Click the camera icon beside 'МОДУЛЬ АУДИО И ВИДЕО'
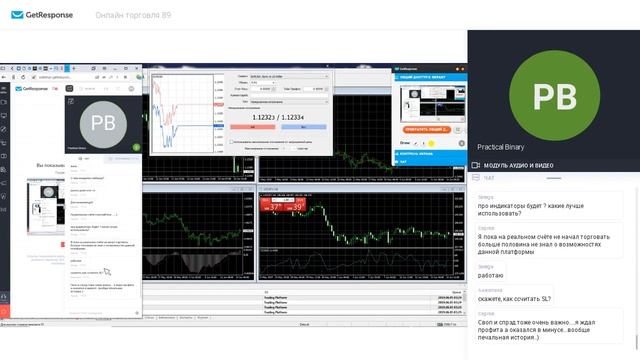 [x=476, y=165]
